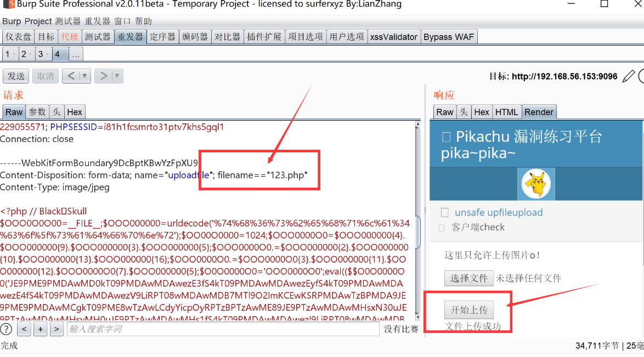The height and width of the screenshot is (357, 644).
Task: Select the 重发器 main tab
Action: (130, 37)
